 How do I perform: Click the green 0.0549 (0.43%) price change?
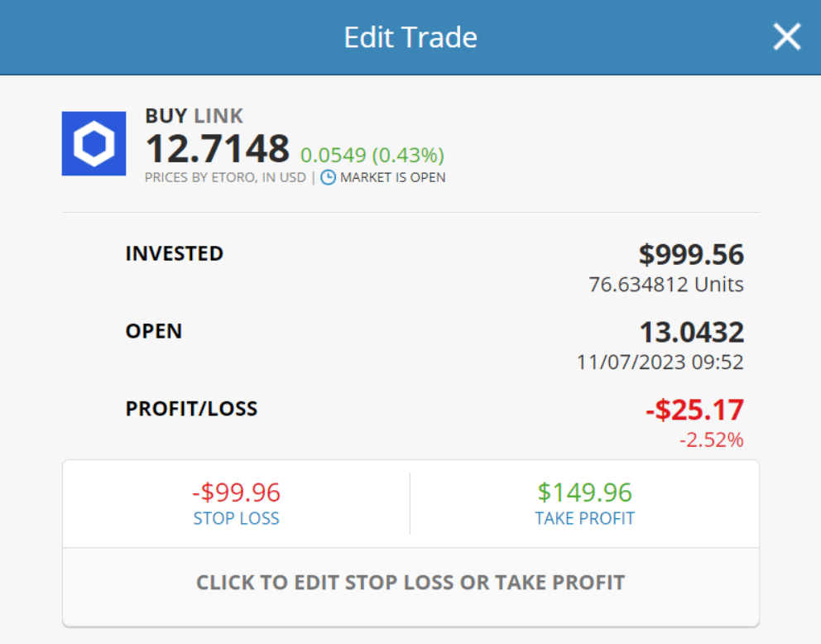372,155
